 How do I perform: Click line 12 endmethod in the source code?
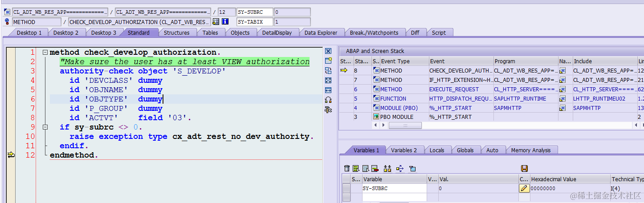click(73, 155)
